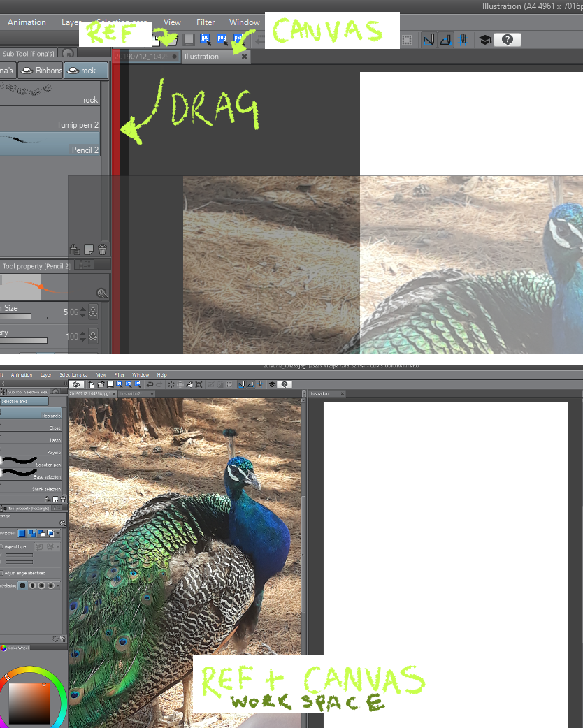Enable the Aspect type checkbox
The height and width of the screenshot is (728, 583).
tap(2, 546)
